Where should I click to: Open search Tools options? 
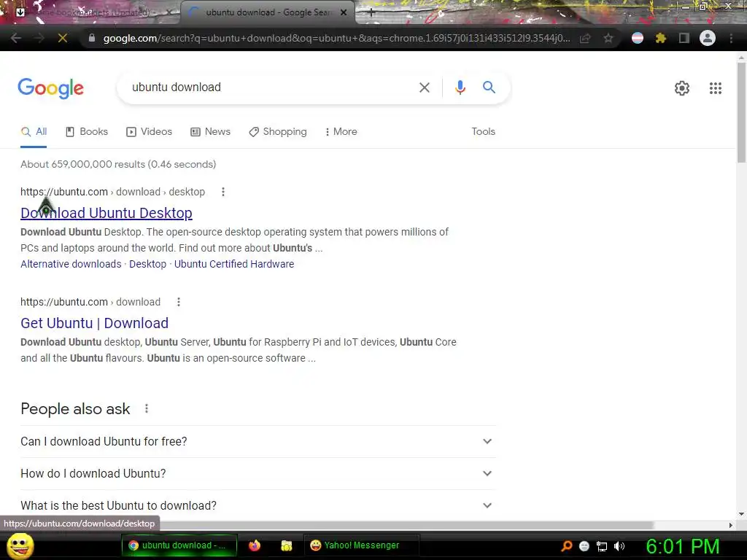click(483, 132)
